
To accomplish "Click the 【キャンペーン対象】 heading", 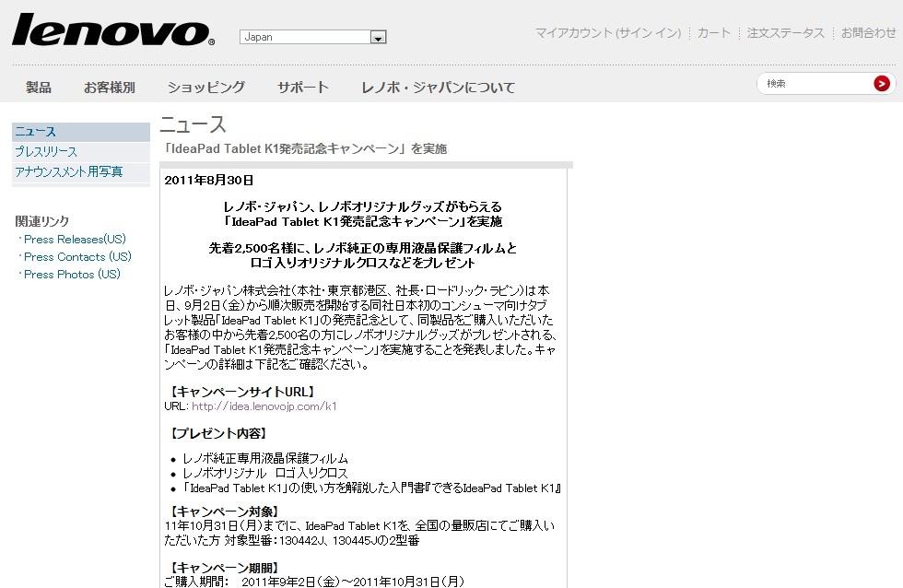I will pyautogui.click(x=225, y=512).
